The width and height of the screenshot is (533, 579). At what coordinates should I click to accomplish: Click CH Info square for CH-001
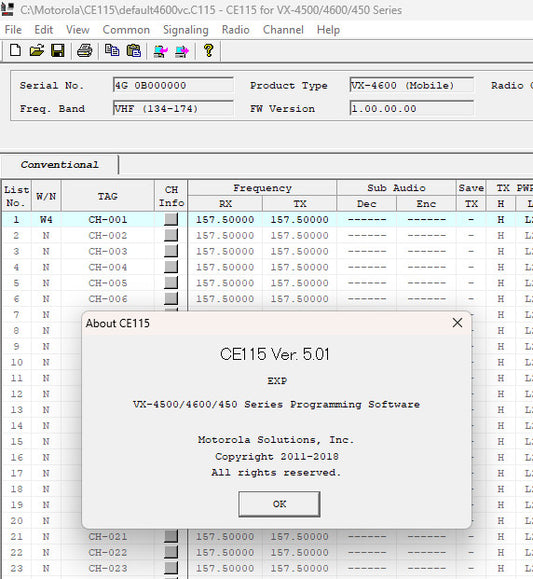pos(171,219)
